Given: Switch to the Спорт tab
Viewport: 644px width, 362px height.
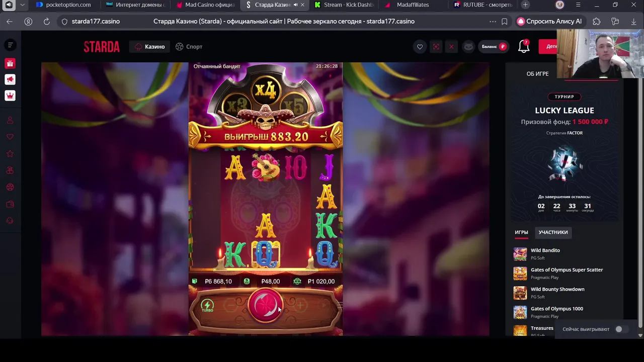Looking at the screenshot, I should [189, 47].
